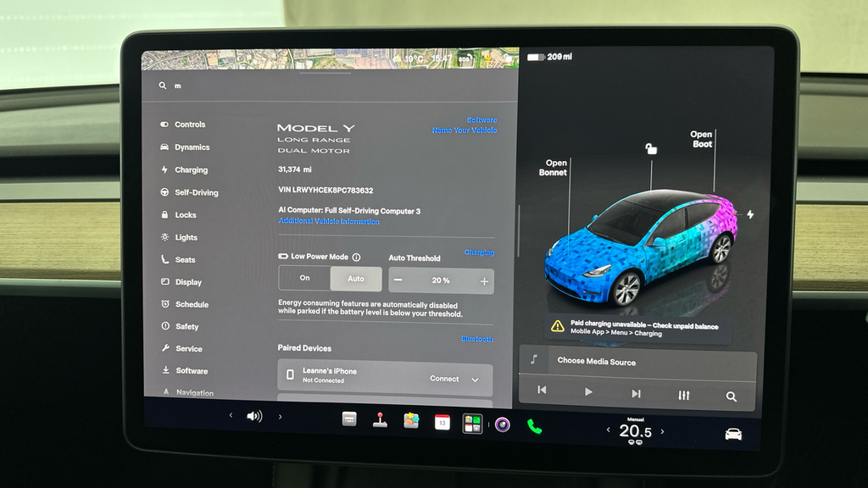Image resolution: width=868 pixels, height=488 pixels.
Task: Open the Toybox app icon
Action: pyautogui.click(x=411, y=421)
